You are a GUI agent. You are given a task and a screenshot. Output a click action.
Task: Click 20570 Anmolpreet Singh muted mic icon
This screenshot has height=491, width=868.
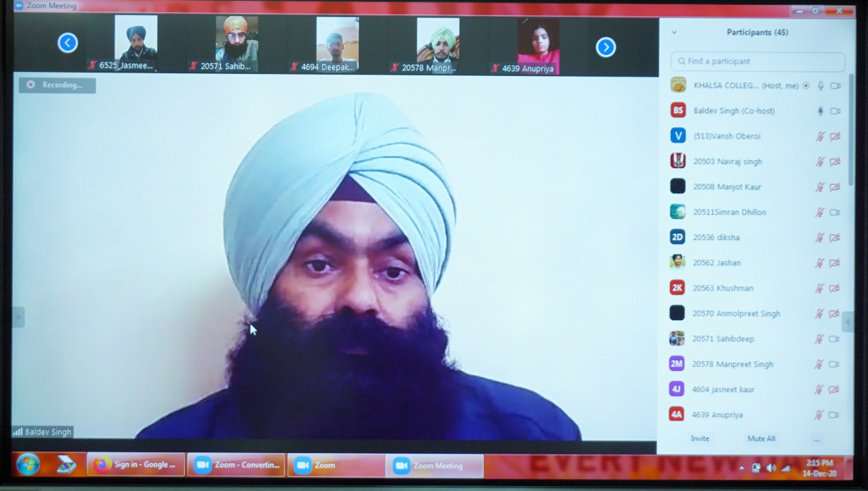point(820,314)
